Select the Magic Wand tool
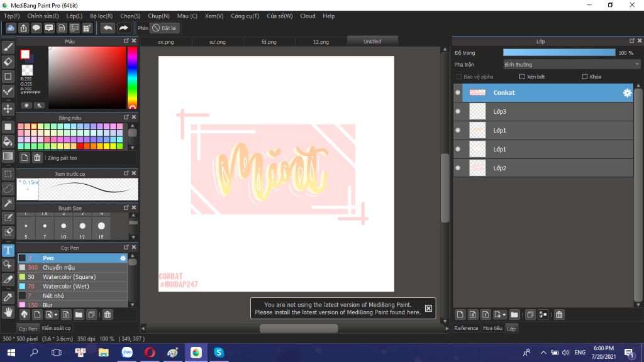 pyautogui.click(x=8, y=203)
